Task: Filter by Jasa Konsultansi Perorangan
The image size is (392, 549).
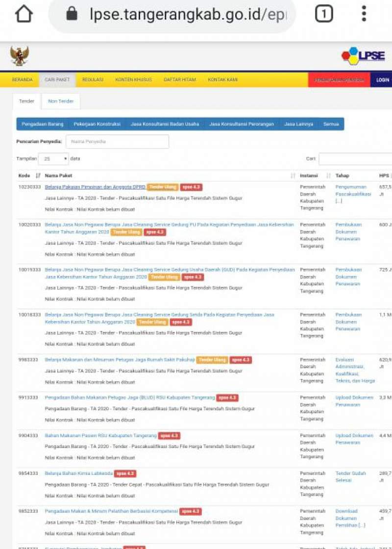Action: pyautogui.click(x=242, y=124)
